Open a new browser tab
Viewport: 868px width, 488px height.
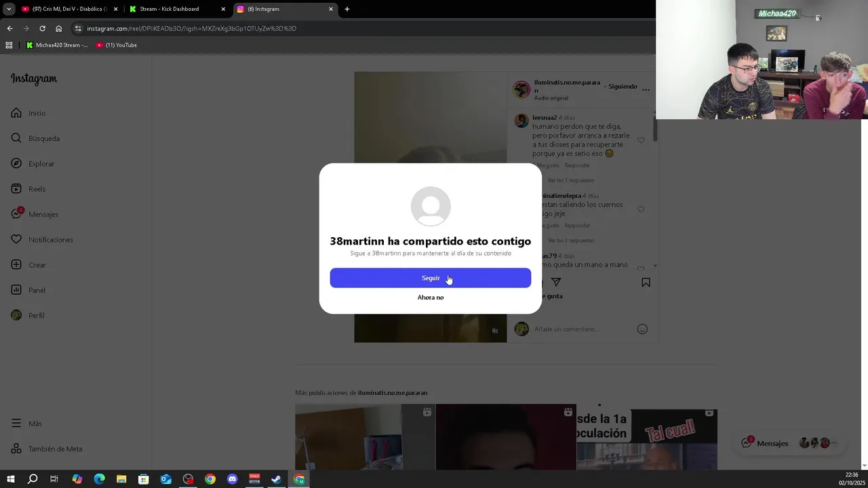[x=347, y=9]
